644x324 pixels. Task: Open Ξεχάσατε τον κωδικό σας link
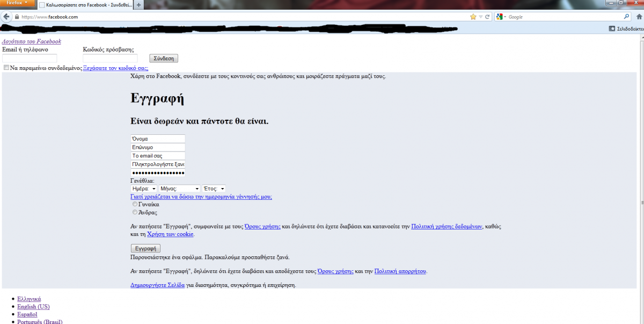click(x=115, y=68)
